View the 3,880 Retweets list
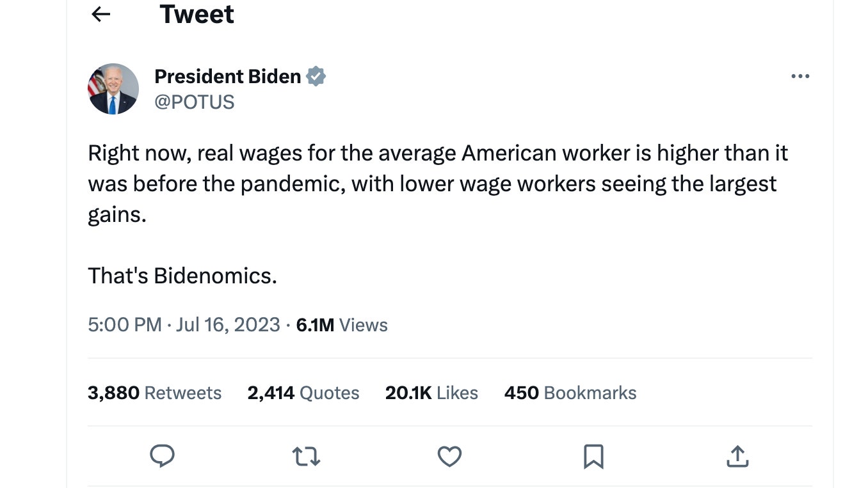This screenshot has width=868, height=488. pos(154,393)
